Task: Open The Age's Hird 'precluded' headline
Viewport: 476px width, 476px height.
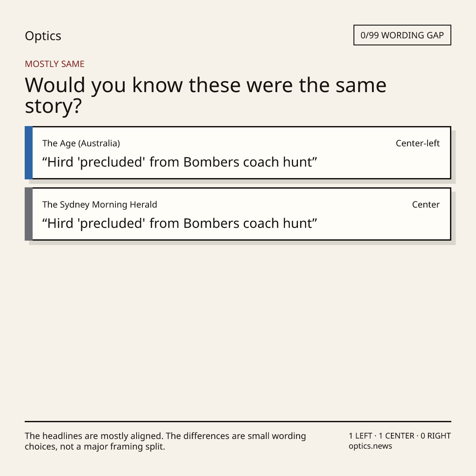Action: tap(179, 162)
